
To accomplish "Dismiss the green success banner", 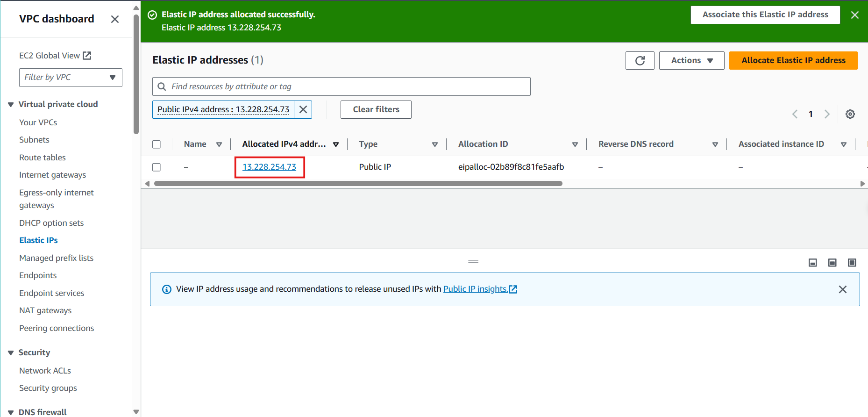I will (x=855, y=15).
